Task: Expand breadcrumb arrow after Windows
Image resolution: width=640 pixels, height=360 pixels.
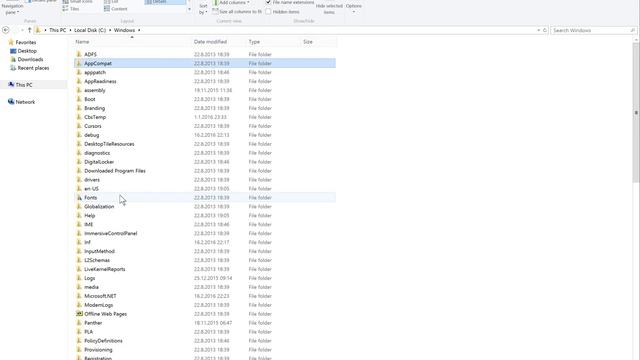Action: click(139, 30)
